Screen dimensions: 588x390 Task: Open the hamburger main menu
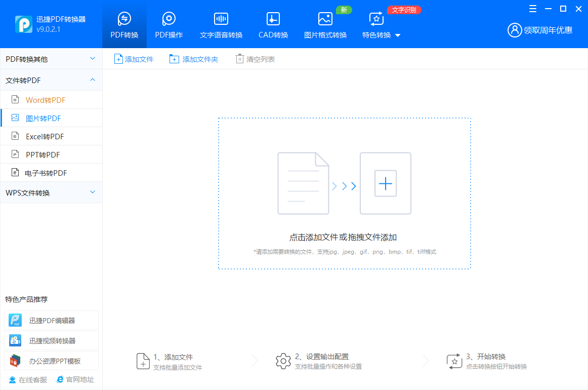(532, 9)
